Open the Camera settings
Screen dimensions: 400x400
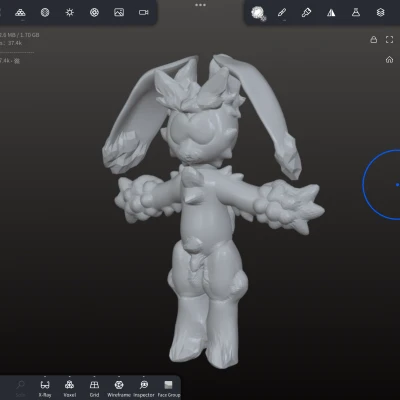point(144,13)
